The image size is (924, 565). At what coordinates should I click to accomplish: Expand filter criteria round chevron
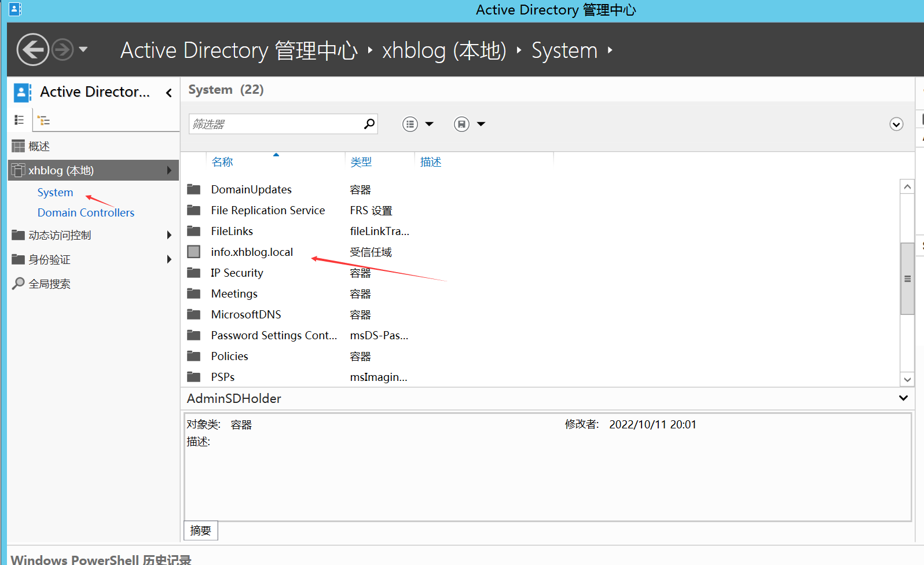pos(896,124)
